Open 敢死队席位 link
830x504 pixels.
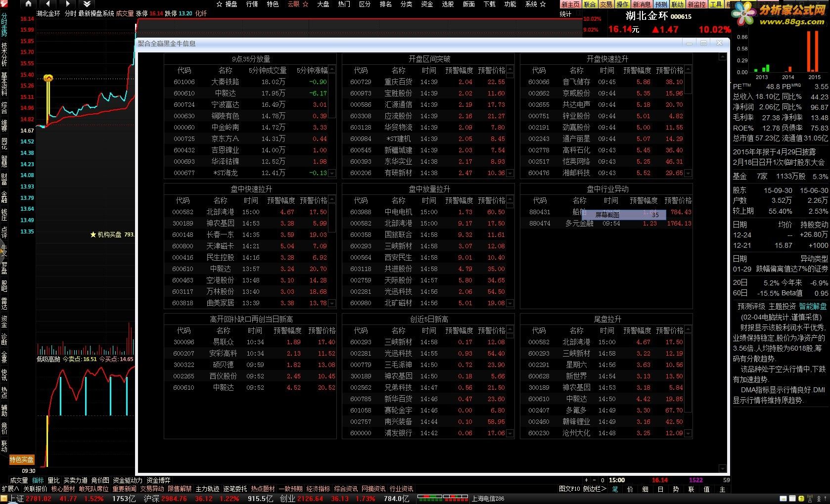93,489
